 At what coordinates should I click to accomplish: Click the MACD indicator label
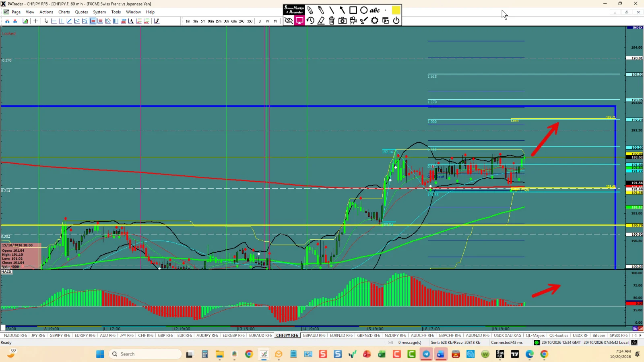(6, 272)
